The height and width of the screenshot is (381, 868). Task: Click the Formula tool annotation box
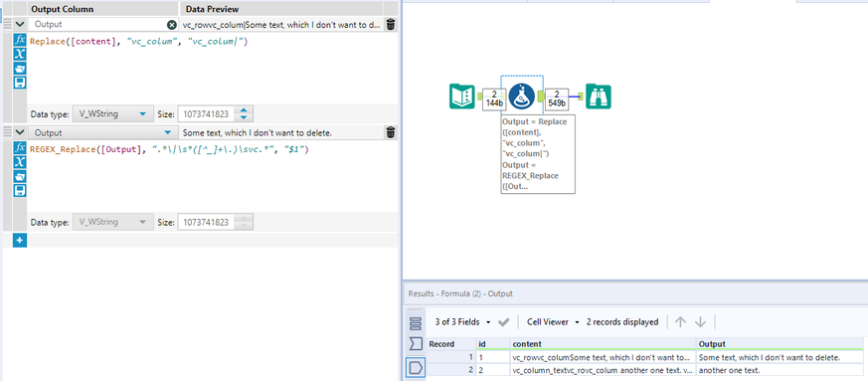pos(538,153)
